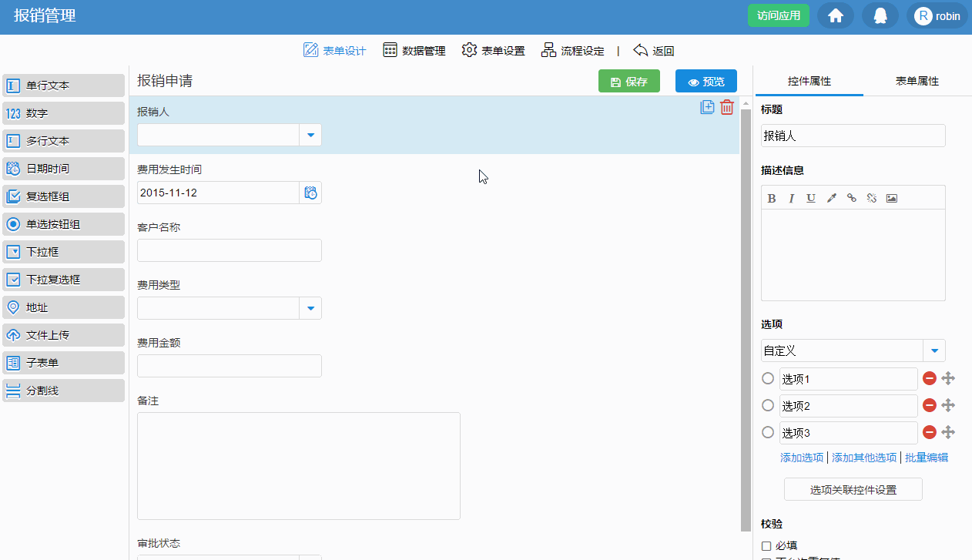Open notifications bell icon

pyautogui.click(x=880, y=15)
